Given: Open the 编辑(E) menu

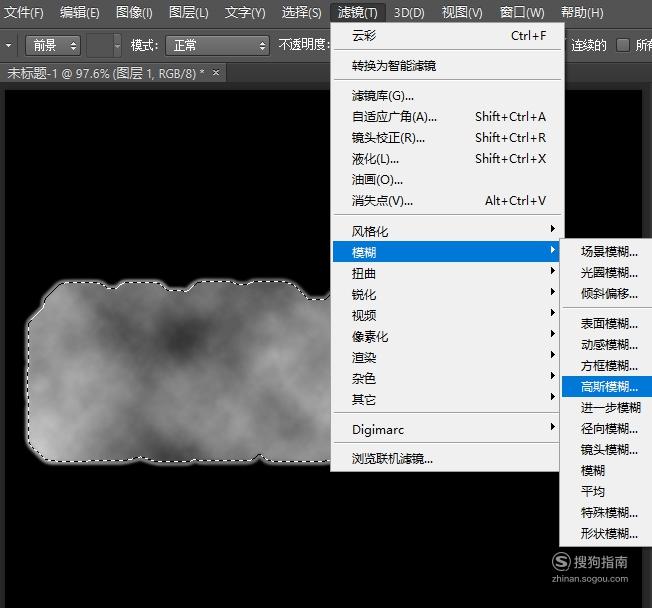Looking at the screenshot, I should [x=79, y=12].
